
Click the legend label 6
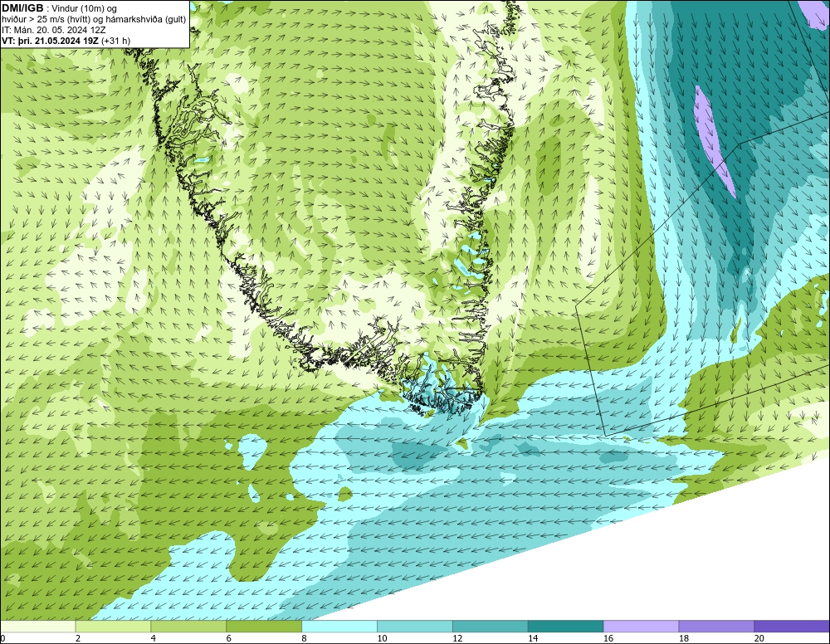229,638
